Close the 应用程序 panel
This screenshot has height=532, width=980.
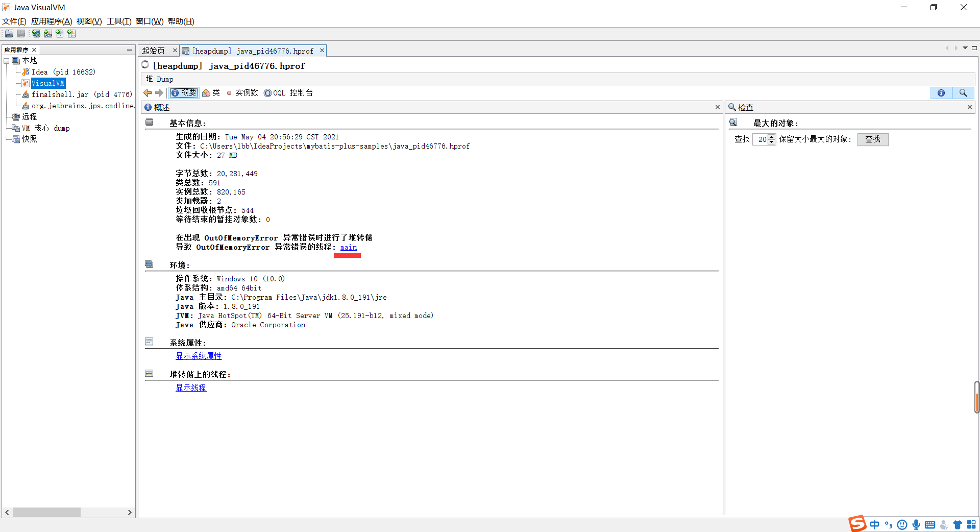click(x=34, y=50)
